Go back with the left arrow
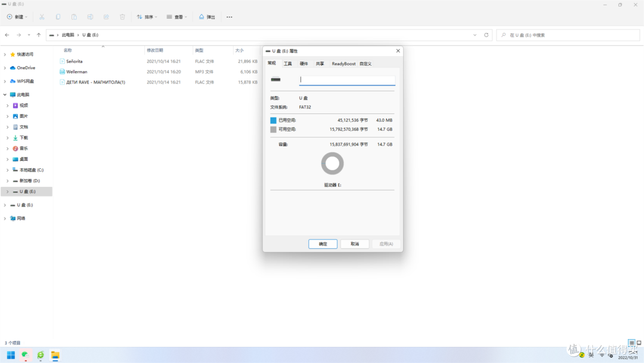 [7, 35]
